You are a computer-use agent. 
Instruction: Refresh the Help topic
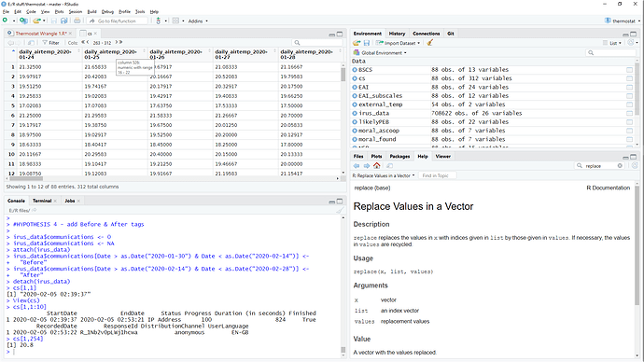(x=635, y=166)
